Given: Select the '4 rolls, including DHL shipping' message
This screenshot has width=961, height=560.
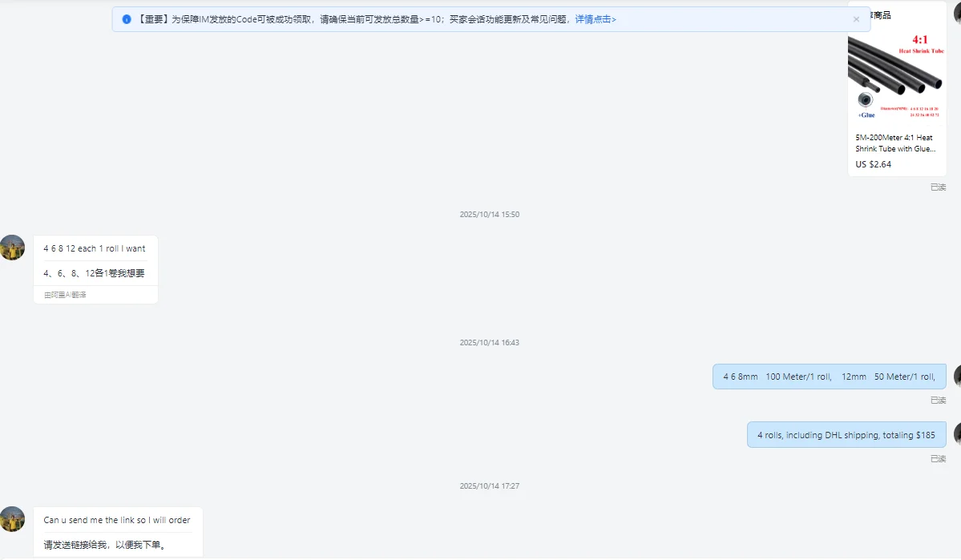Looking at the screenshot, I should coord(846,435).
